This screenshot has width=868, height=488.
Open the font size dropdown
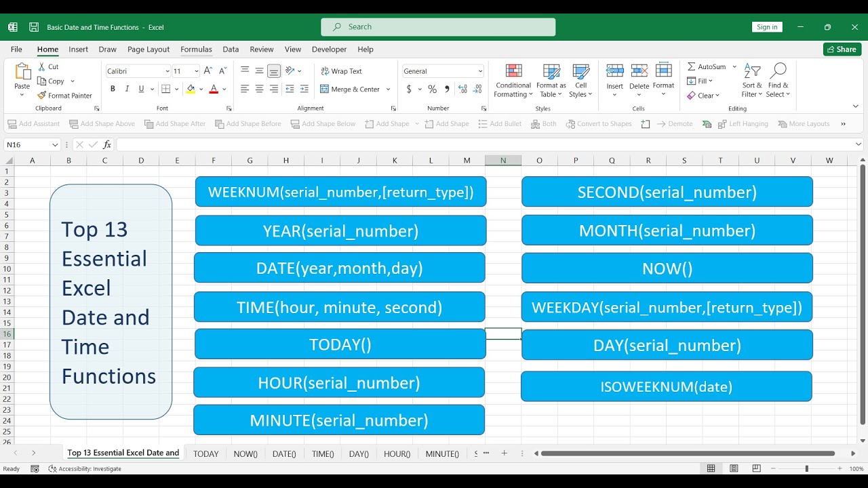point(197,71)
